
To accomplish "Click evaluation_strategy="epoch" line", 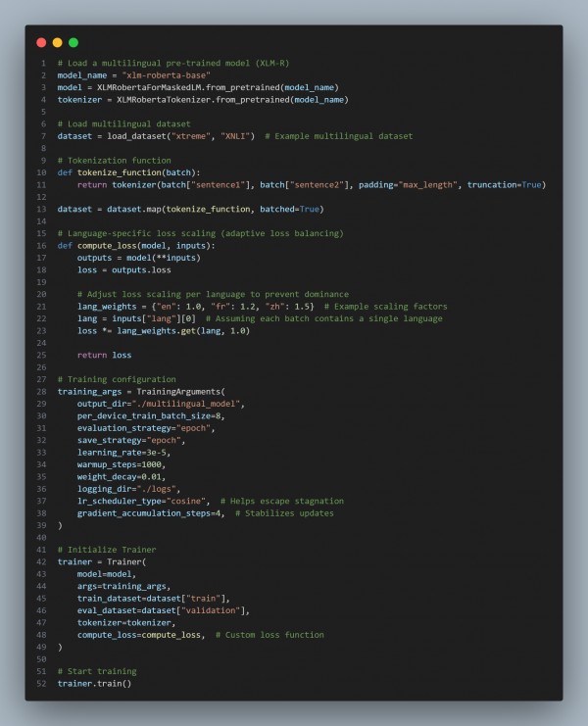I will click(144, 428).
